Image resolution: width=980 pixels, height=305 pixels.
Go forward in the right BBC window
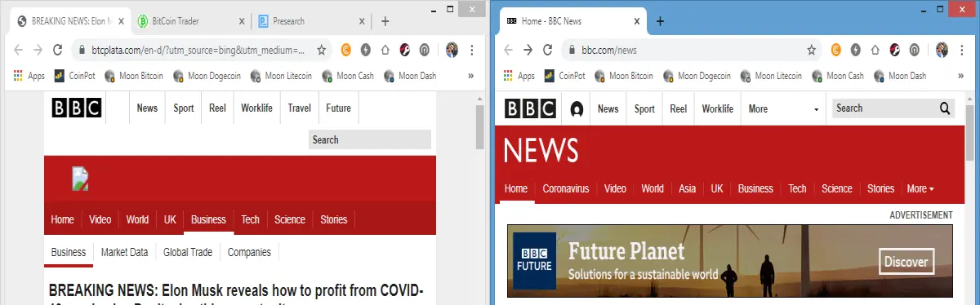pos(528,50)
